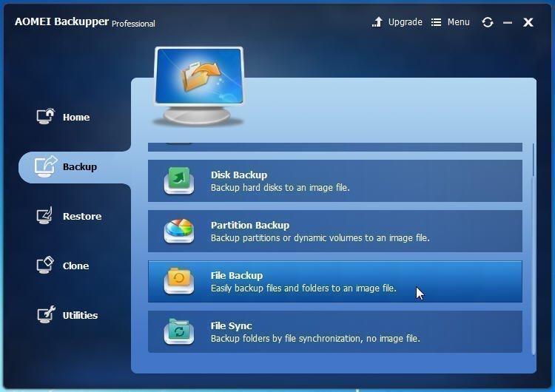Switch to the Utilities tab label
Image resolution: width=555 pixels, height=392 pixels.
80,315
